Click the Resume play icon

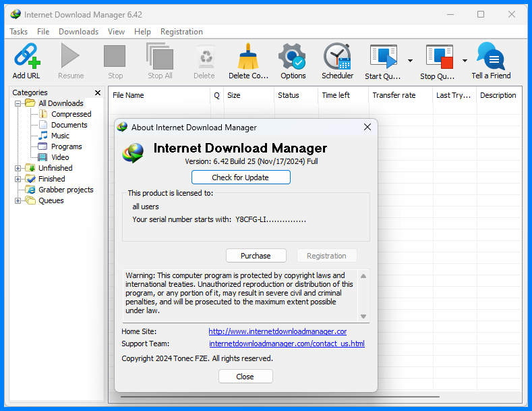tap(70, 55)
